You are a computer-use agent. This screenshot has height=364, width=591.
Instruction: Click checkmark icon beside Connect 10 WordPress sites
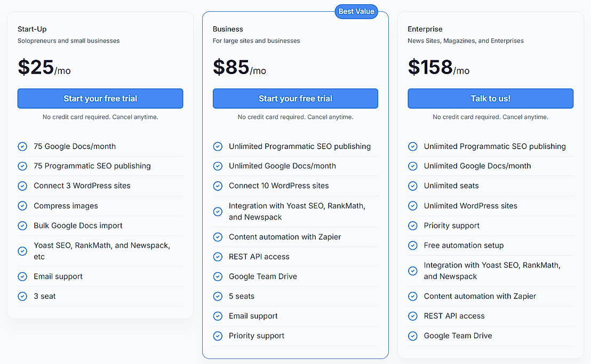[x=218, y=186]
